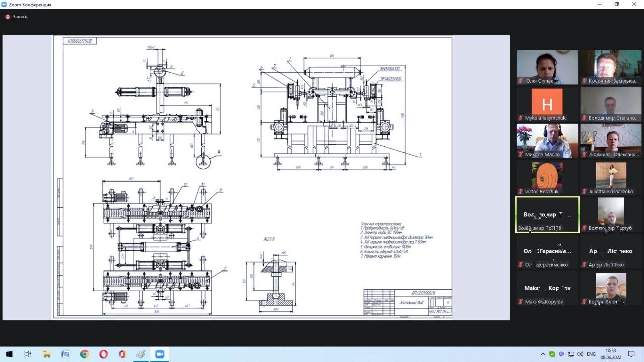Restore down the Zoom window
The height and width of the screenshot is (362, 644).
[x=617, y=5]
